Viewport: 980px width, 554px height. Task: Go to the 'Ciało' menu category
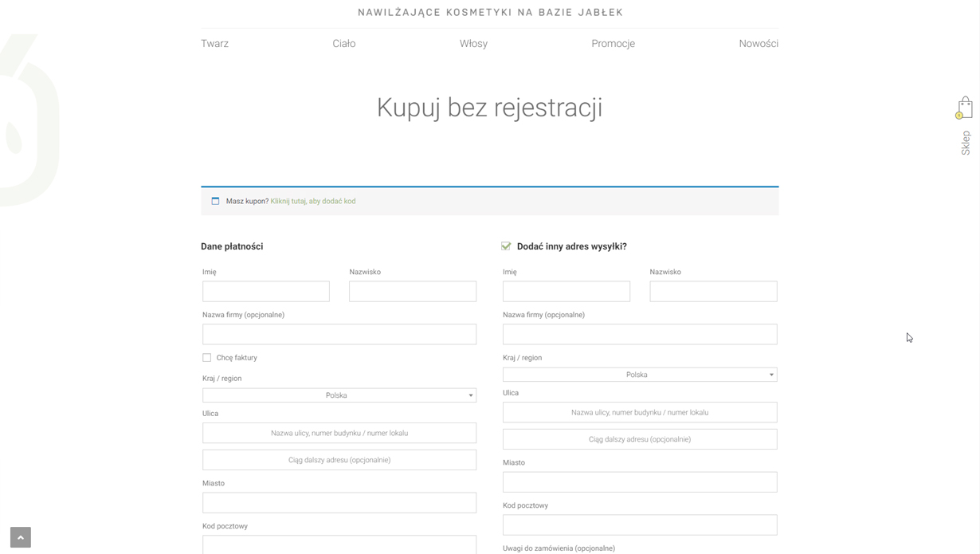[x=343, y=44]
